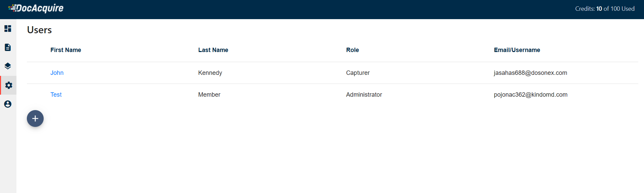Open the Settings gear icon
644x193 pixels.
(9, 85)
